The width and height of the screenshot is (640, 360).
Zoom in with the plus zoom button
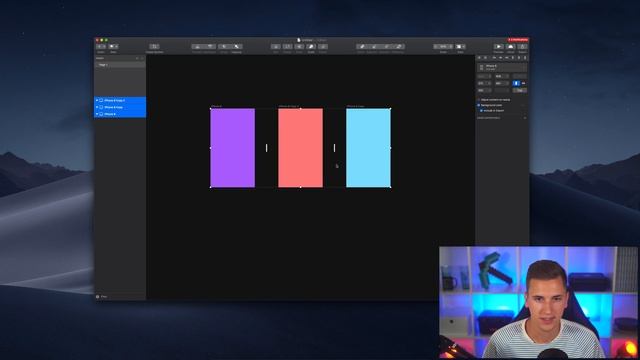pos(450,47)
